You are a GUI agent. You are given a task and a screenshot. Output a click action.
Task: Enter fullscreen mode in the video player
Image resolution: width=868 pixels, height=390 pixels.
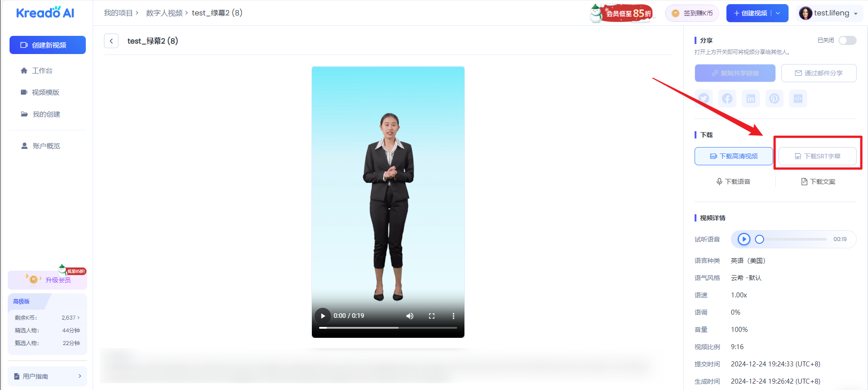(x=432, y=316)
